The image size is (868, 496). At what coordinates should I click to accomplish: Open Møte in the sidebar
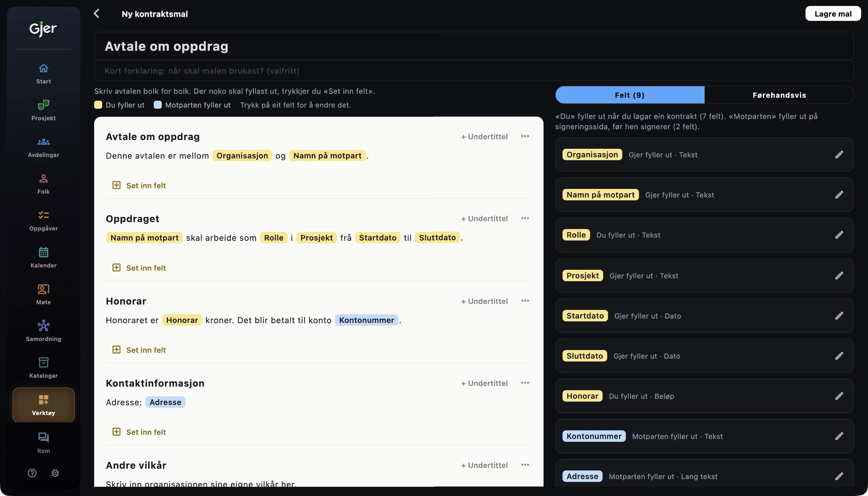click(x=43, y=294)
